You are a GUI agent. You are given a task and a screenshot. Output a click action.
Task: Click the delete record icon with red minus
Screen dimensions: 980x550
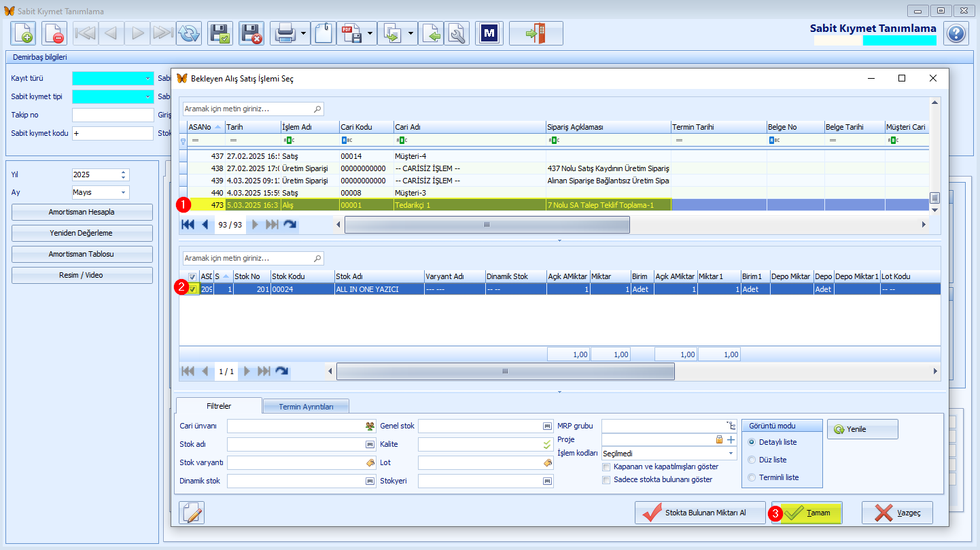pos(54,33)
